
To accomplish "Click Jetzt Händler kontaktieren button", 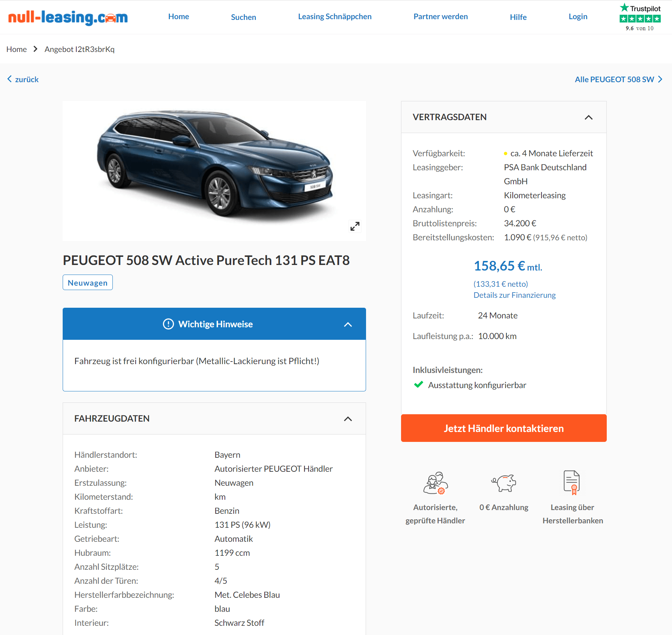I will 504,428.
